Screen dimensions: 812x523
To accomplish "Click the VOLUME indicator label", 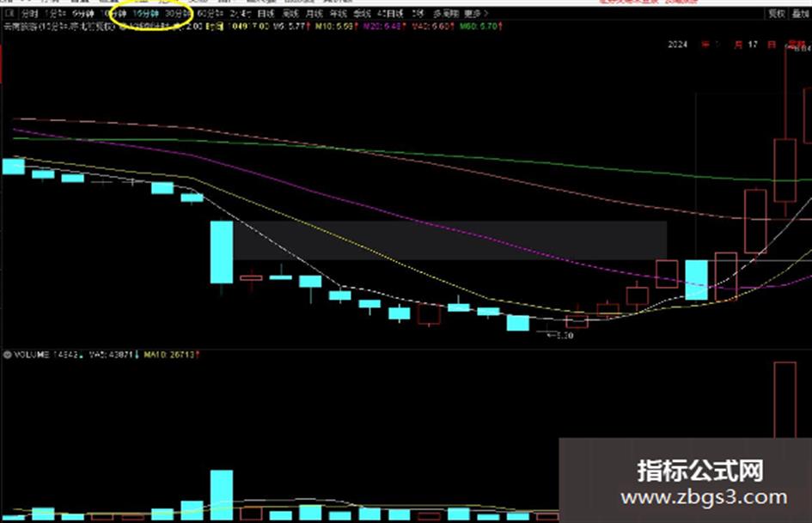I will tap(31, 355).
